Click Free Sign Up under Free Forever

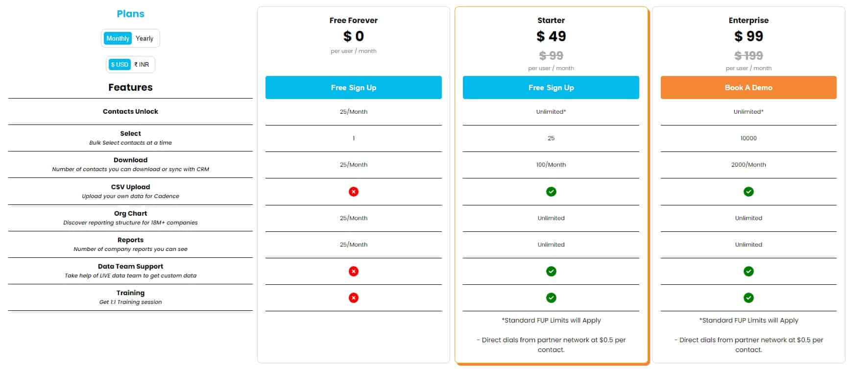[354, 87]
